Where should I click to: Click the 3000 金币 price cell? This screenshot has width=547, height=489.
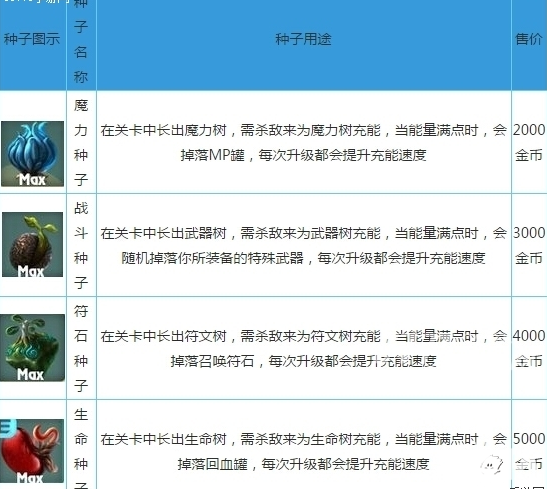[x=529, y=246]
